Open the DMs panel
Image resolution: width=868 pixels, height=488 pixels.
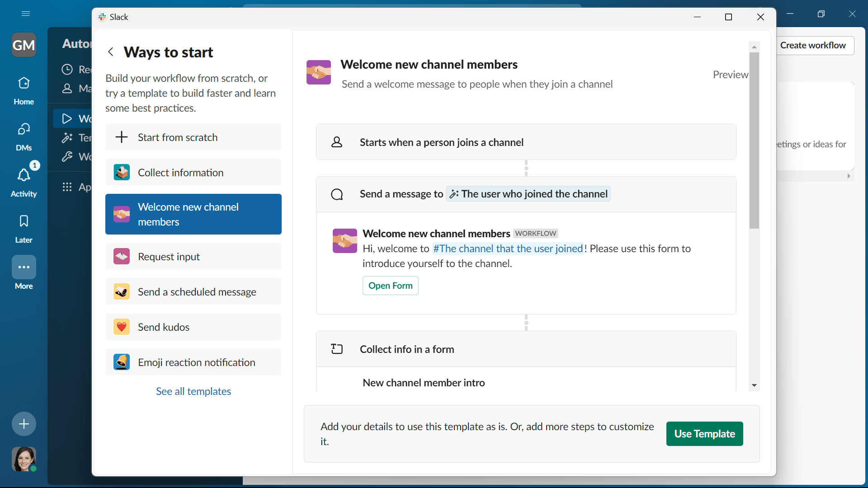[24, 136]
